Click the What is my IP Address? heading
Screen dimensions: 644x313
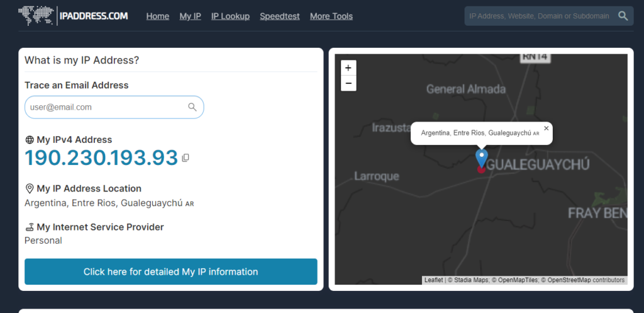click(x=82, y=60)
